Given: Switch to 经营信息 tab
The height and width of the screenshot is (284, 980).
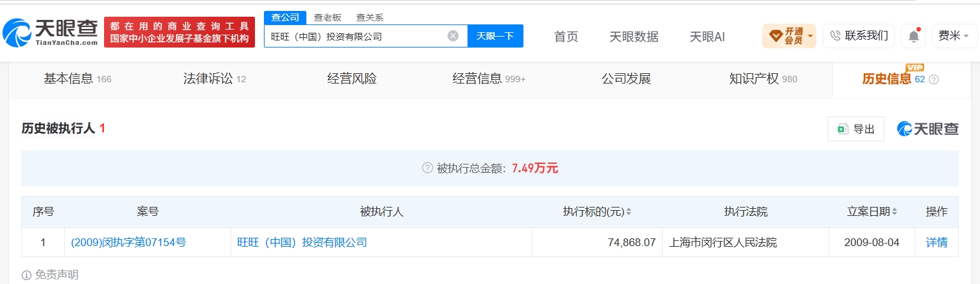Looking at the screenshot, I should click(x=489, y=79).
